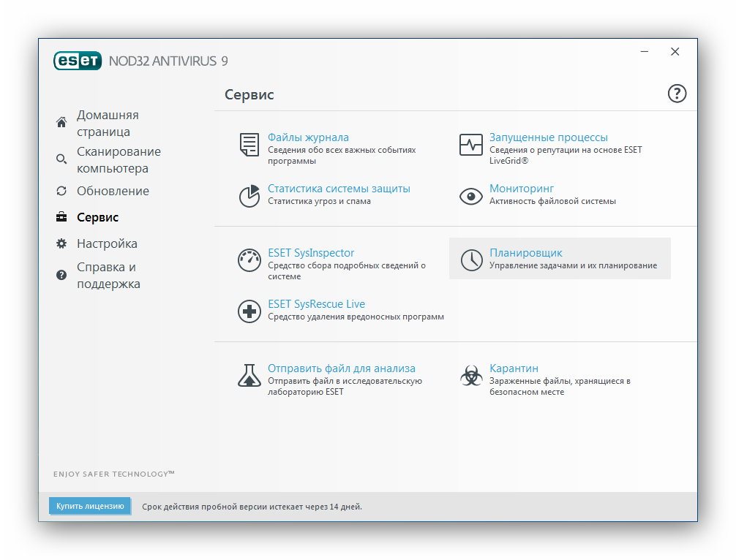This screenshot has width=736, height=560.
Task: Click the magnifier icon for Сканирование компьютера
Action: click(x=61, y=159)
